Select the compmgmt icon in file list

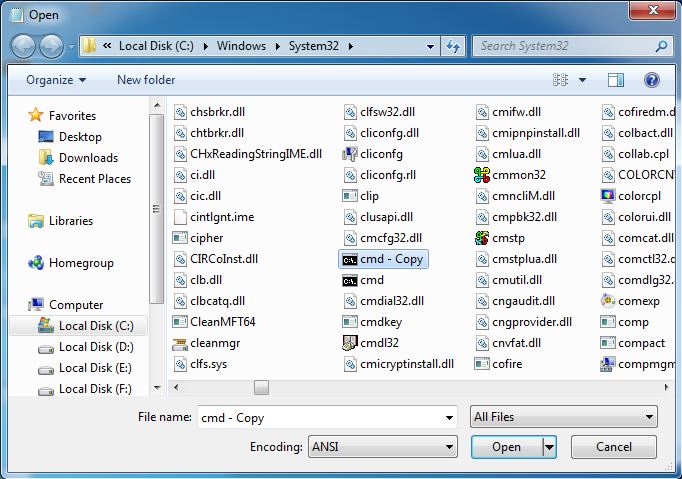[x=608, y=364]
